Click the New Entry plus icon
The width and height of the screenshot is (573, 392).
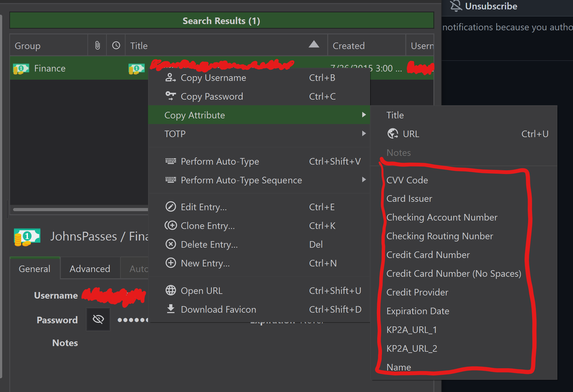(170, 263)
